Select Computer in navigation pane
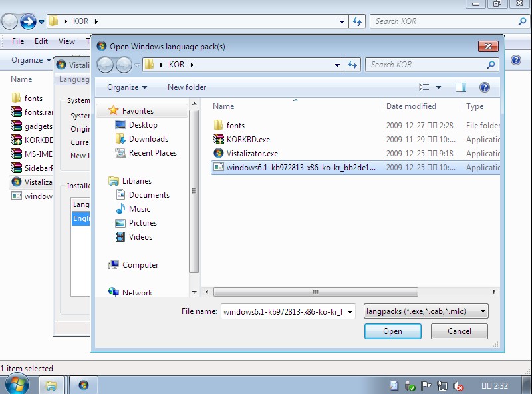 tap(134, 264)
